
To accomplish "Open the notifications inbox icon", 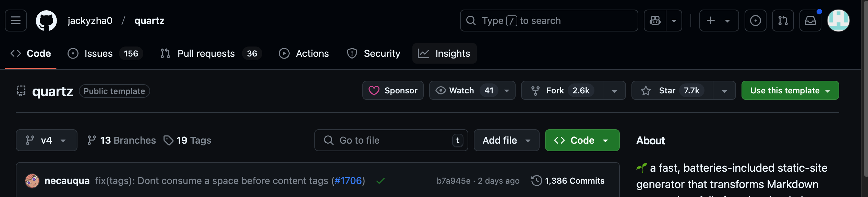I will pos(810,21).
